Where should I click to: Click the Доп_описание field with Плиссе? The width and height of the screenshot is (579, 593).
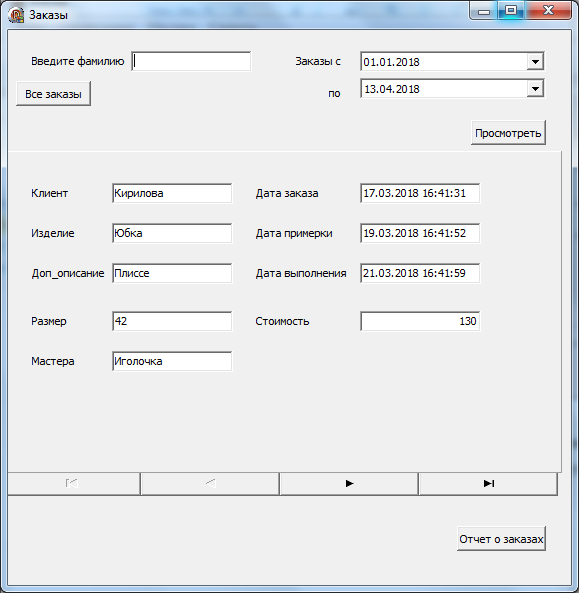pyautogui.click(x=172, y=273)
